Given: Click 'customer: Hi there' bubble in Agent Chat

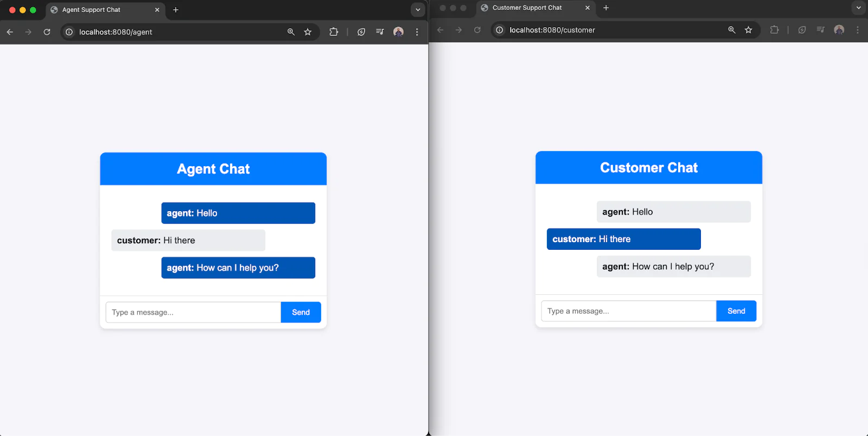Looking at the screenshot, I should click(188, 241).
